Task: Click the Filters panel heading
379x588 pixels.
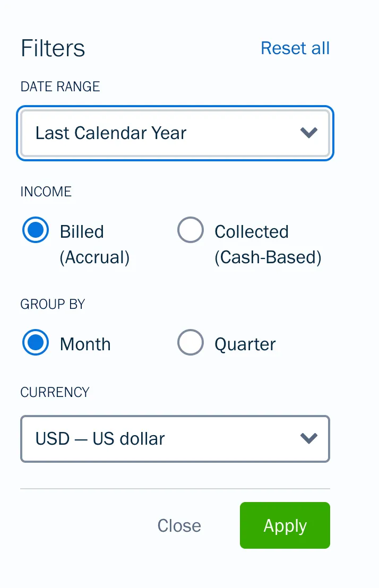Action: tap(53, 48)
